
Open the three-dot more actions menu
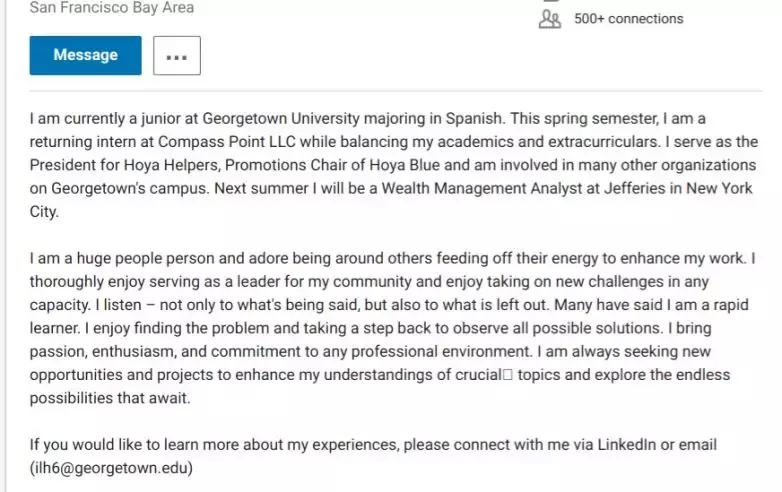point(177,56)
